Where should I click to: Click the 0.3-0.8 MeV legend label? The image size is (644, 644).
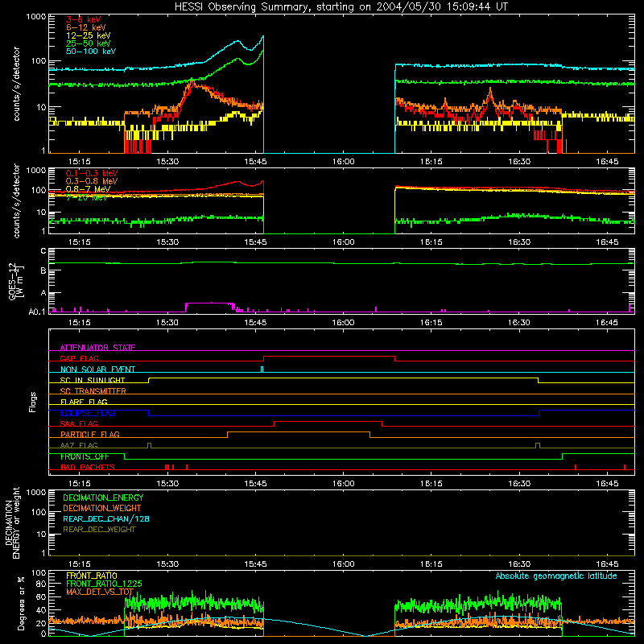92,181
